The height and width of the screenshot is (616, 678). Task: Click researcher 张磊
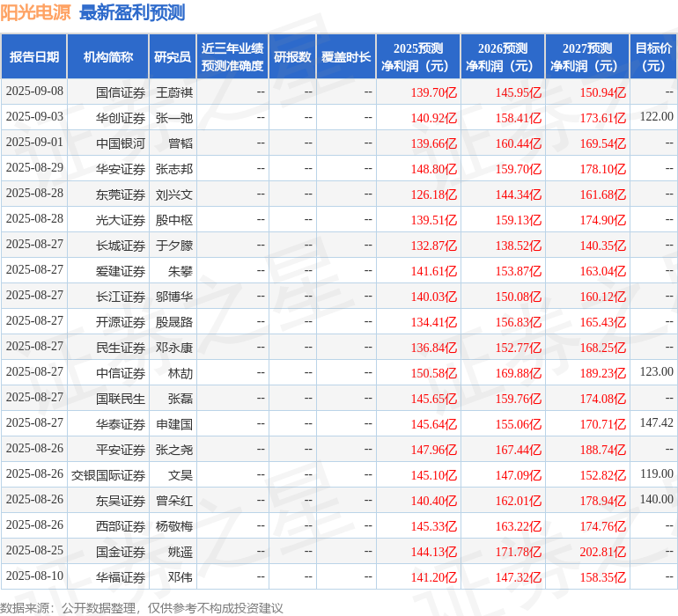tap(181, 399)
